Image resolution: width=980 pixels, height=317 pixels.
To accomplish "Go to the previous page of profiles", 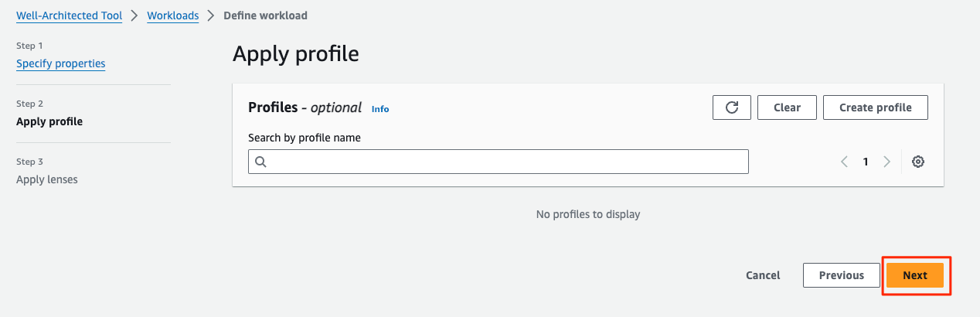I will (844, 162).
